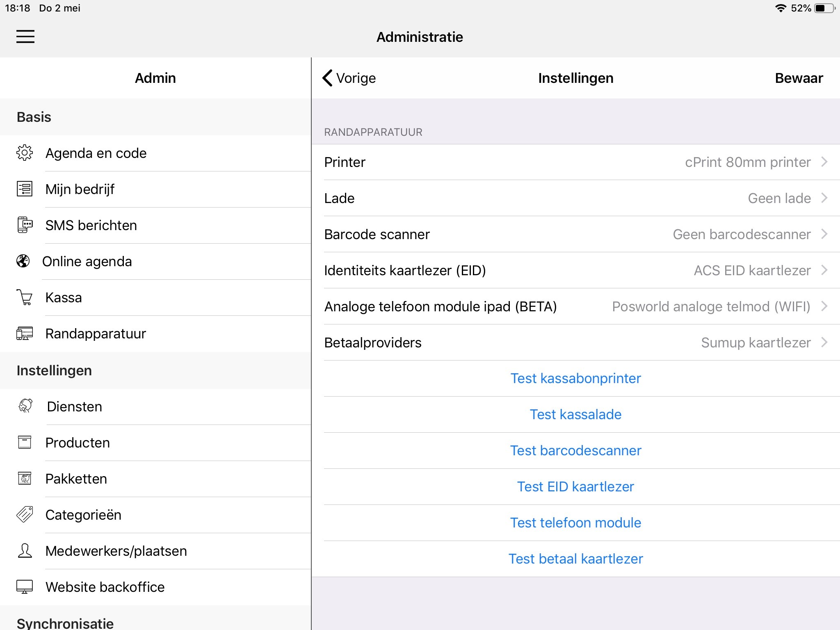Open Betaalproviders Sumup kaartlezer chevron
The image size is (840, 630).
click(824, 342)
